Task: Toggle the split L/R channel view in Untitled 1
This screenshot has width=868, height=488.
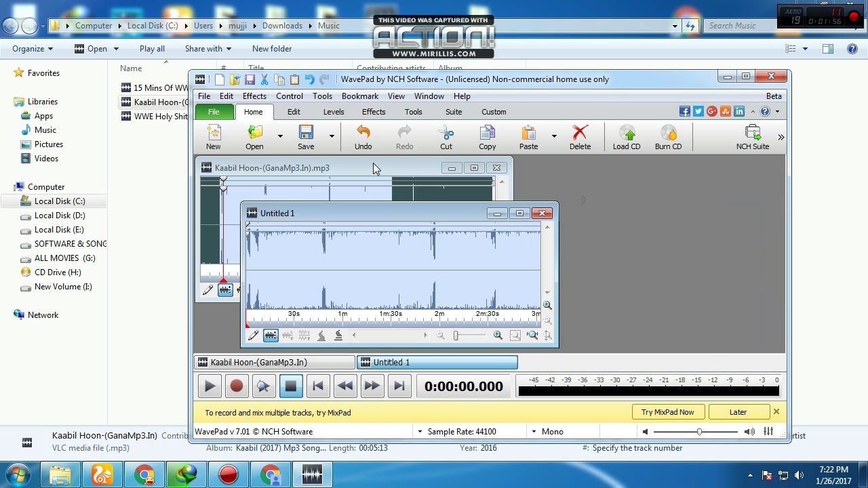Action: tap(288, 335)
